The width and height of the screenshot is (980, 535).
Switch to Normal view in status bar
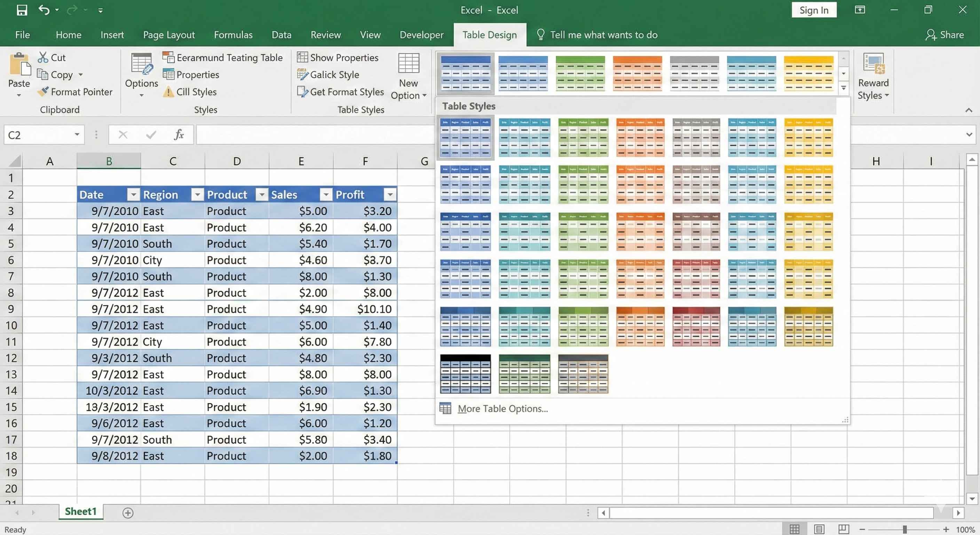coord(795,529)
